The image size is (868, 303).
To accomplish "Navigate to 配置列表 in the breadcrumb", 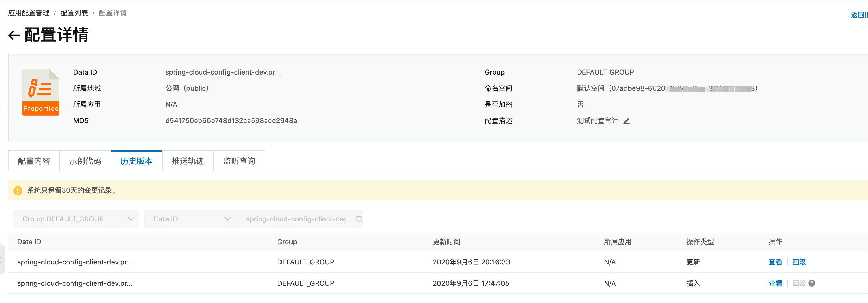I will click(74, 13).
